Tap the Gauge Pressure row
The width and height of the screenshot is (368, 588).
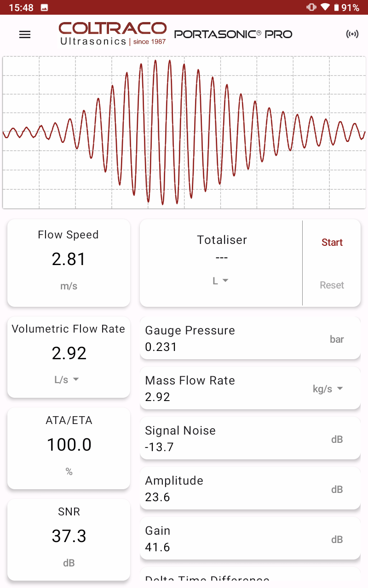(x=250, y=339)
